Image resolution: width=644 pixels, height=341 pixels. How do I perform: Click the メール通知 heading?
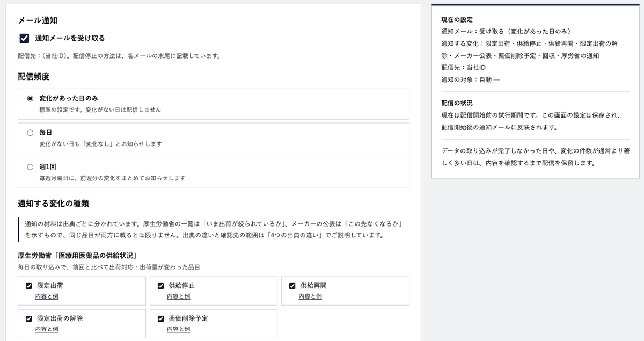point(38,20)
